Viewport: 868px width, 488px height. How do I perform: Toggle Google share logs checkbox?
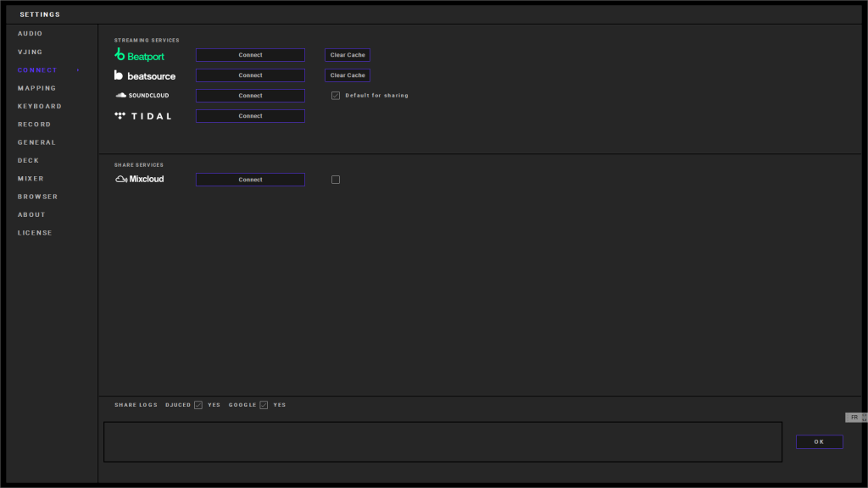pos(264,405)
